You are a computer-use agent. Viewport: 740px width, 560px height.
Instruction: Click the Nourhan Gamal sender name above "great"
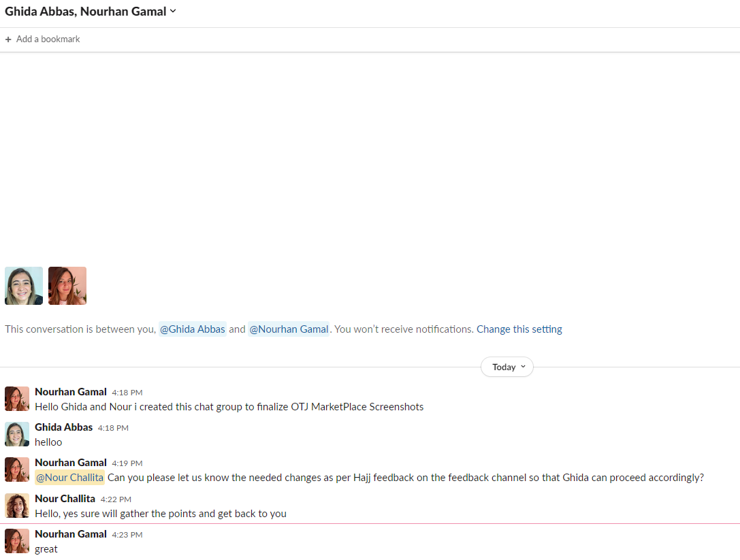pyautogui.click(x=71, y=534)
